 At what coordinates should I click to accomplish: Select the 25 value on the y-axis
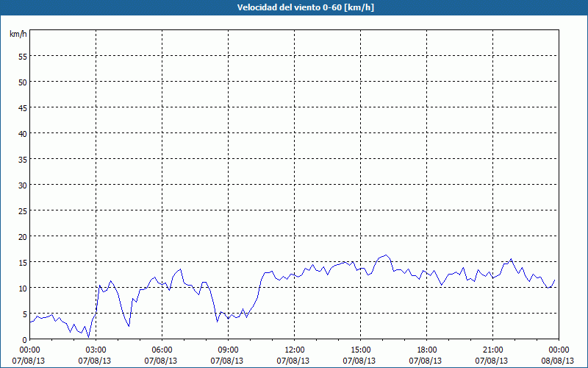(x=23, y=210)
